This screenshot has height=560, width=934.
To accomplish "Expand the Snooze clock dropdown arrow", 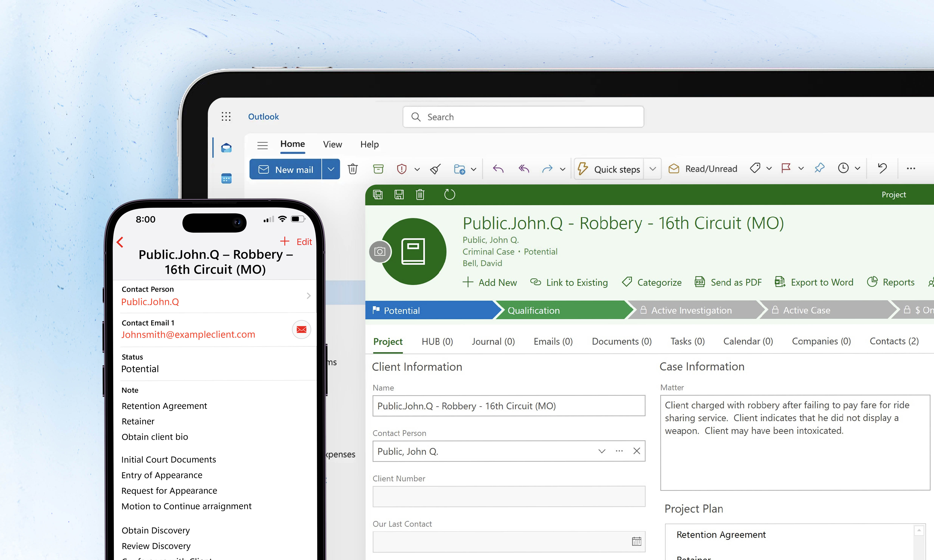I will click(857, 169).
